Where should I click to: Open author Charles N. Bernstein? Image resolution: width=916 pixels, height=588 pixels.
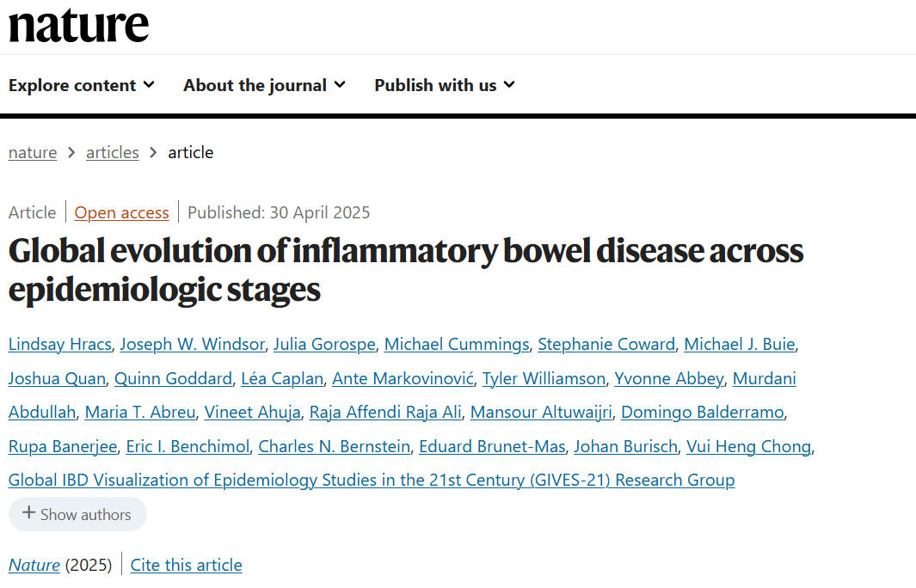(335, 447)
